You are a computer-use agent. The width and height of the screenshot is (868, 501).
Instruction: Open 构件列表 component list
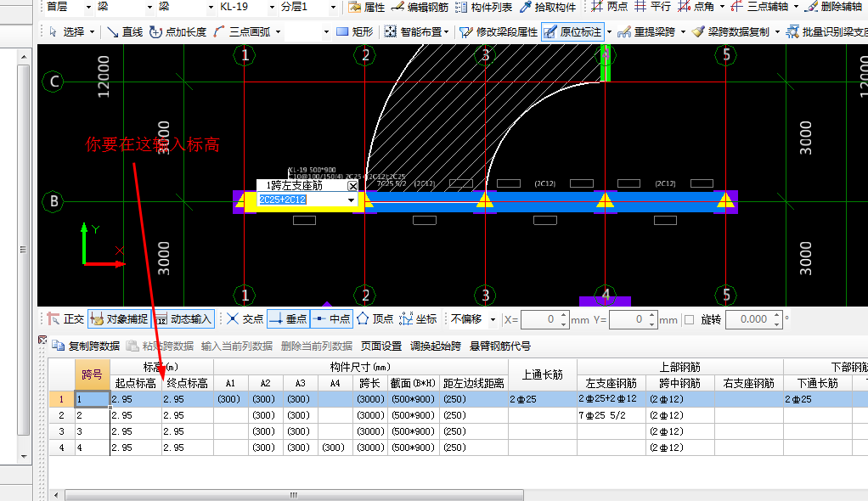point(484,7)
